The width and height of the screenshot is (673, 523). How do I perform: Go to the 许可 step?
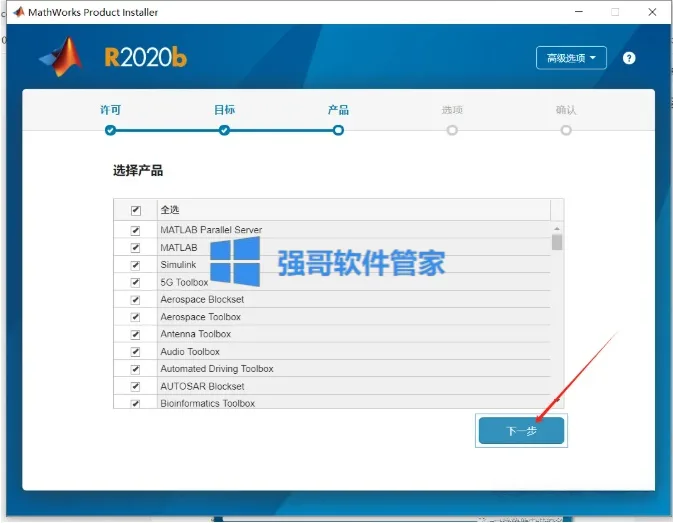[110, 130]
